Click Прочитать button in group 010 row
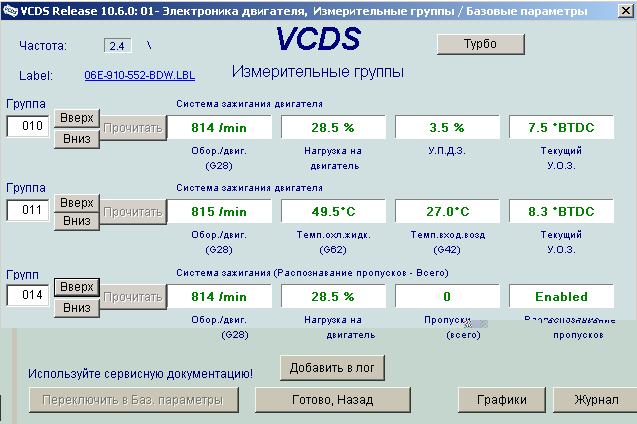 pos(133,128)
